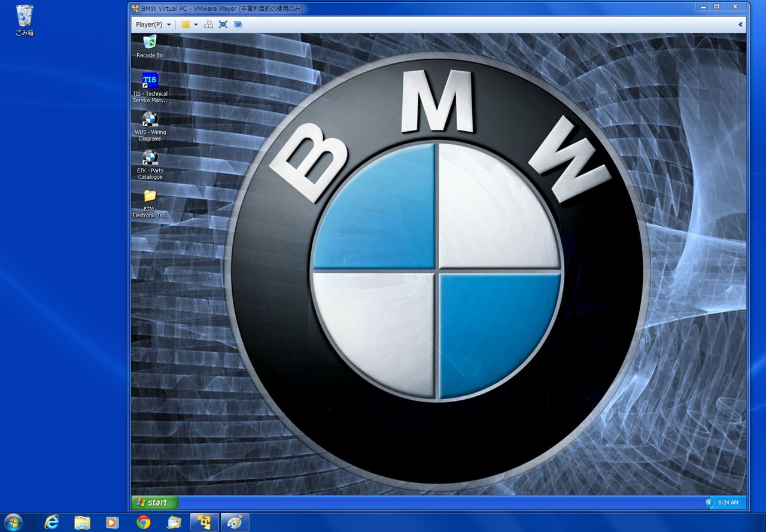
Task: Click the 8:34 AM clock in VM tray
Action: coord(728,503)
